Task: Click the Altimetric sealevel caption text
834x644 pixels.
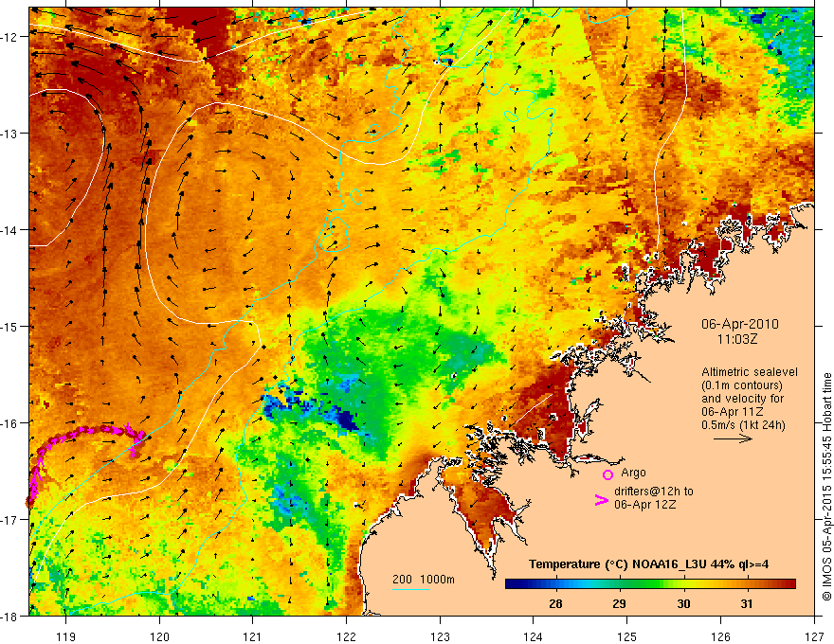Action: [750, 372]
